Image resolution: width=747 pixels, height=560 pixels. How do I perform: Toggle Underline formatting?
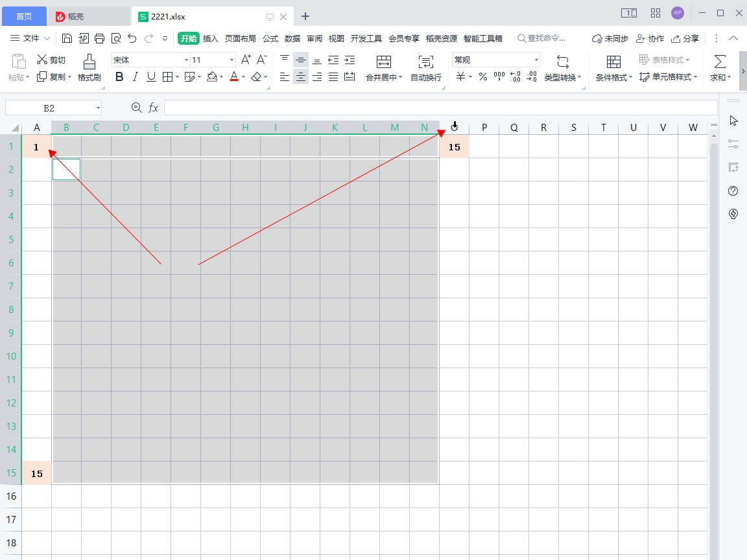pyautogui.click(x=151, y=76)
